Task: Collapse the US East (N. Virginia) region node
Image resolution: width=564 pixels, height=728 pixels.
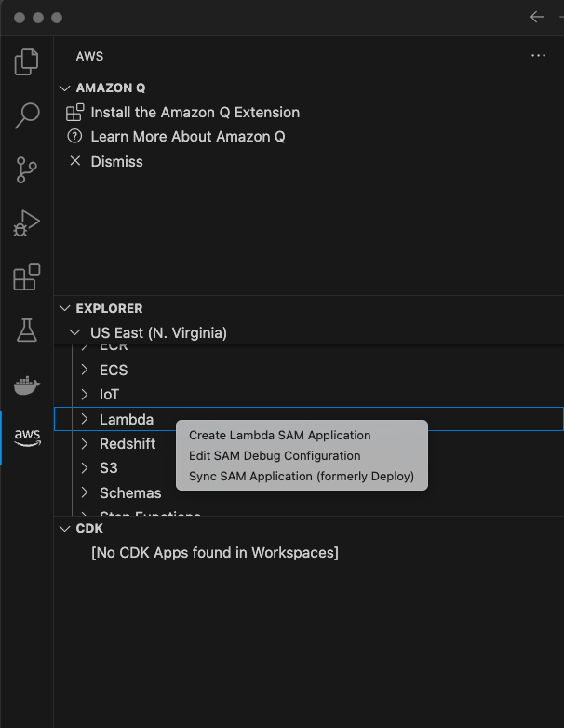Action: pyautogui.click(x=74, y=332)
